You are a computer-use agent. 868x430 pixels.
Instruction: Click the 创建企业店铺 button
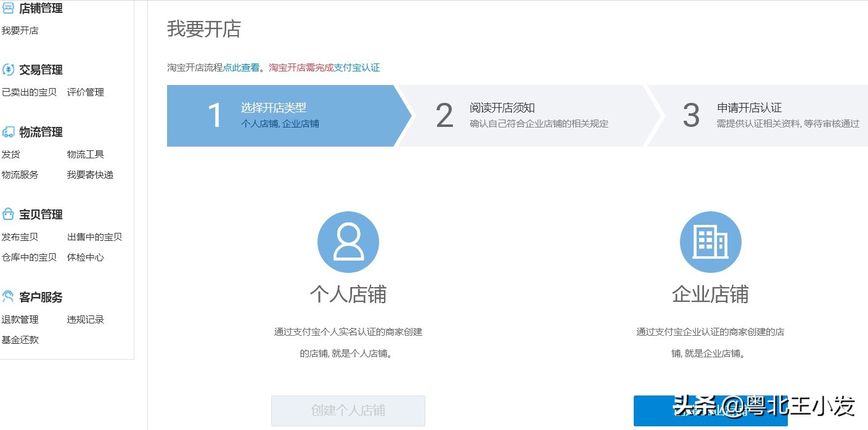[710, 411]
